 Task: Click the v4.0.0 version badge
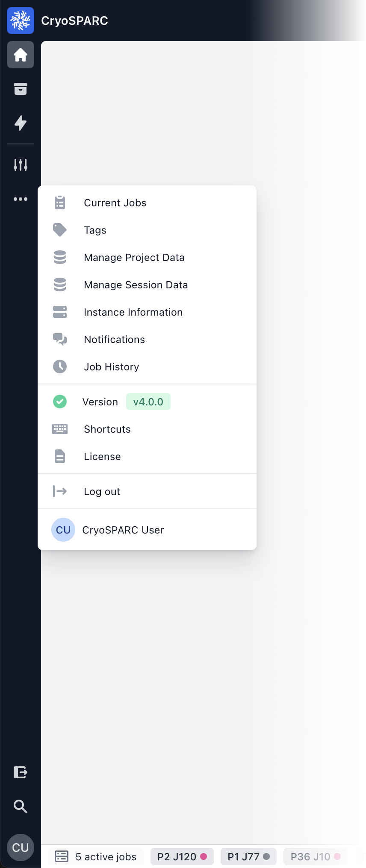point(148,402)
